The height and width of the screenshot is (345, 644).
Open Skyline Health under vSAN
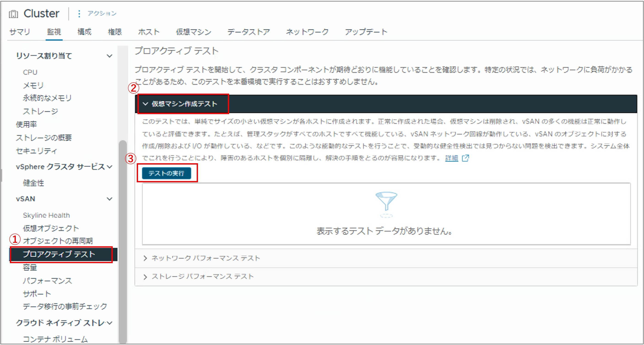pyautogui.click(x=46, y=215)
